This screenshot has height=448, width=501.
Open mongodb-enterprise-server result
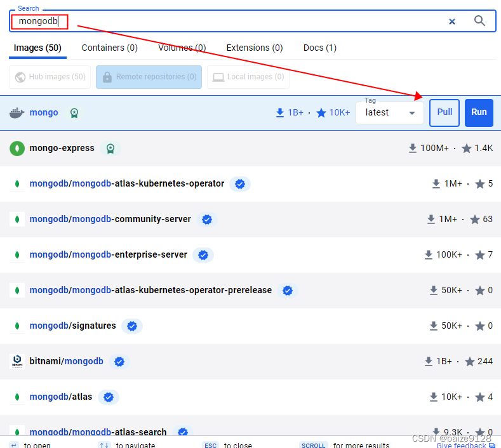click(109, 254)
